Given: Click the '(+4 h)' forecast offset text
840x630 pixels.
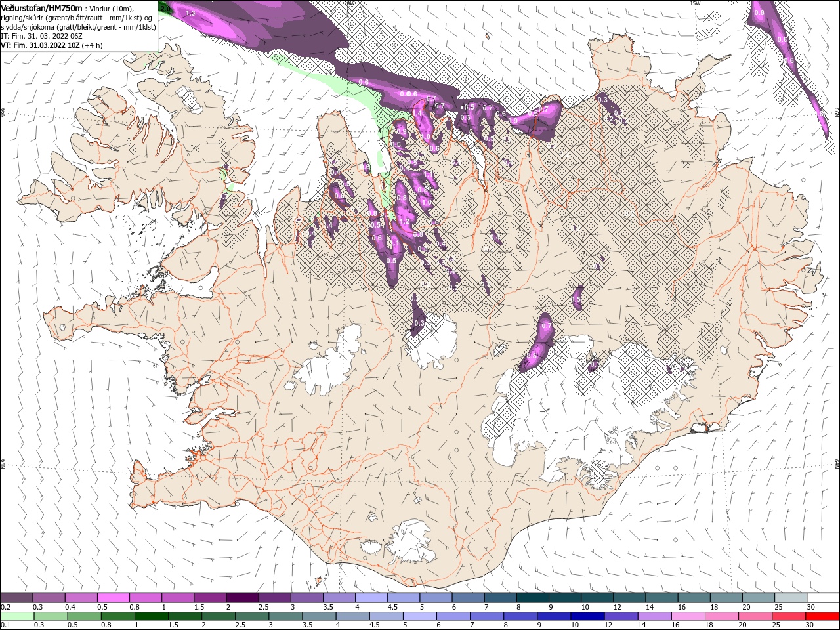Looking at the screenshot, I should [93, 45].
